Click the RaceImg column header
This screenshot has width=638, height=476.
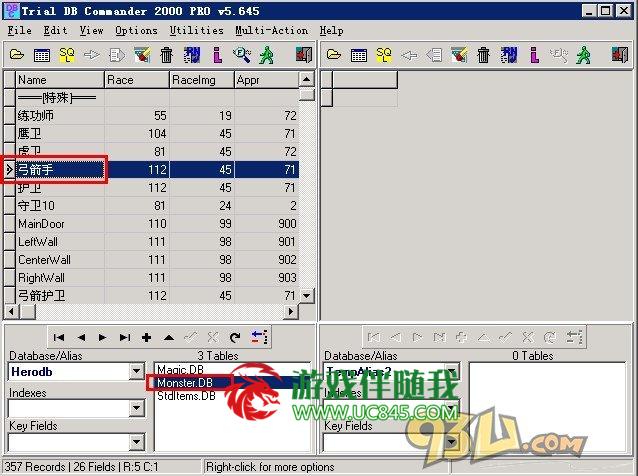click(202, 80)
